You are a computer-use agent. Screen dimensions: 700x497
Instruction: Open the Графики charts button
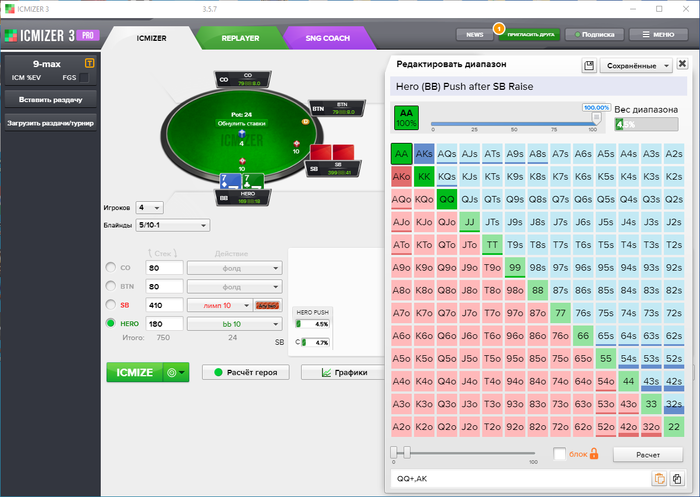pyautogui.click(x=344, y=372)
